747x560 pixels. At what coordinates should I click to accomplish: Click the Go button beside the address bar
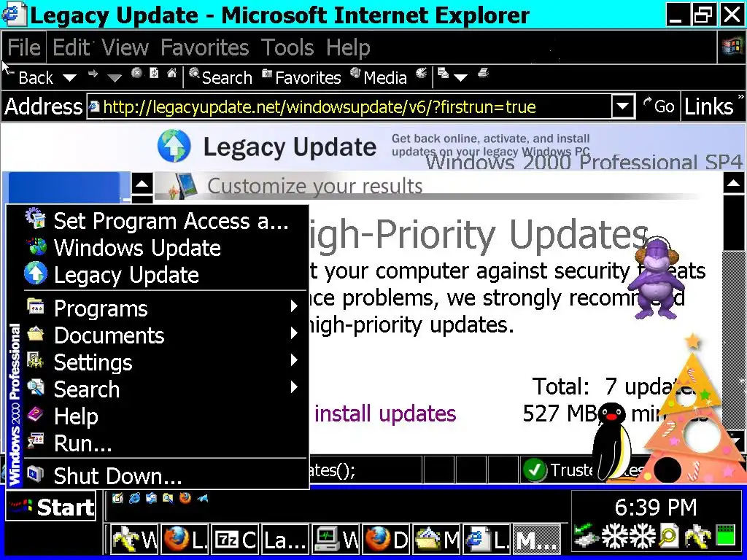coord(659,106)
